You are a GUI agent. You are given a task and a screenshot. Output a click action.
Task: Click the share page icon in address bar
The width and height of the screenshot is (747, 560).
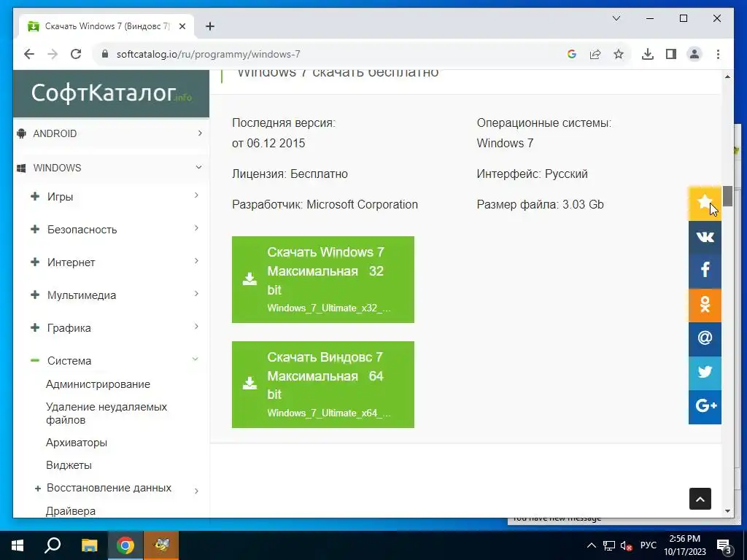click(x=595, y=54)
